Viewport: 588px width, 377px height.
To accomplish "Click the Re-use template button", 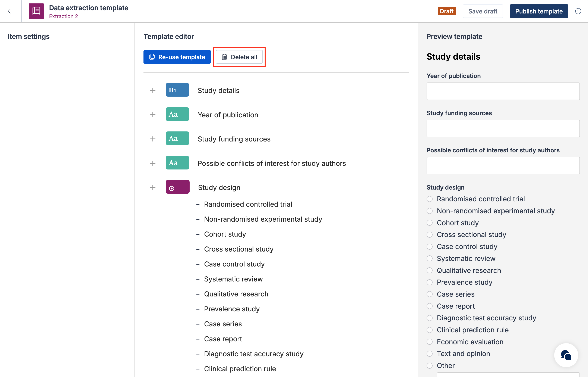I will [177, 57].
